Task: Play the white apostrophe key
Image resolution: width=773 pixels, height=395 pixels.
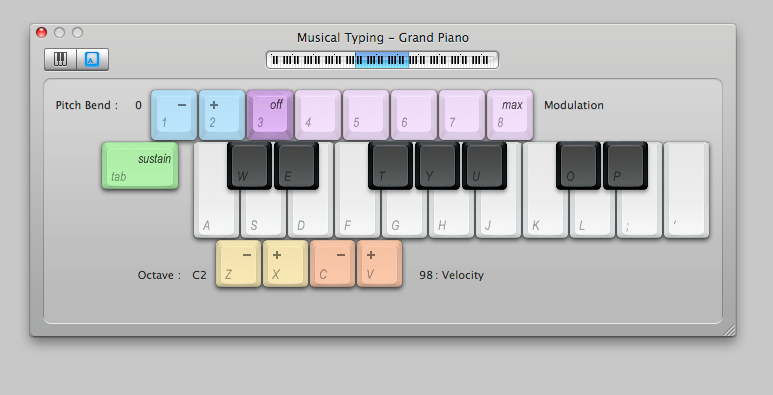Action: coord(686,190)
